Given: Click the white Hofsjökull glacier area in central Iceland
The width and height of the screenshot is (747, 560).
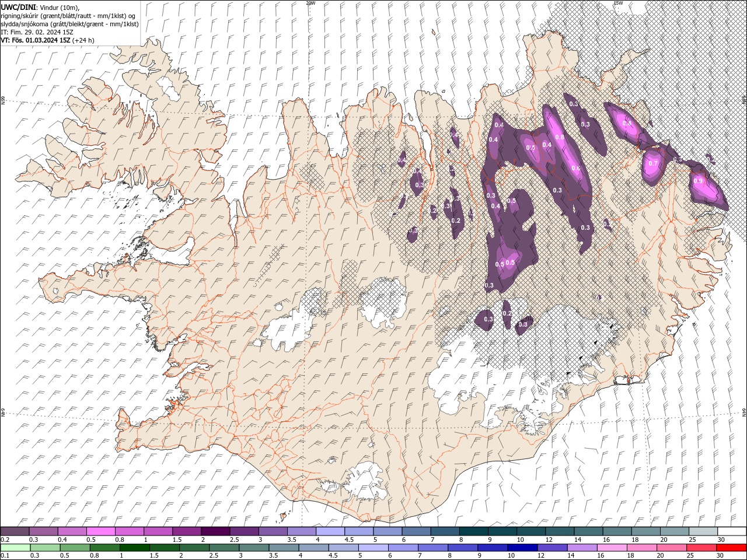Looking at the screenshot, I should (383, 302).
